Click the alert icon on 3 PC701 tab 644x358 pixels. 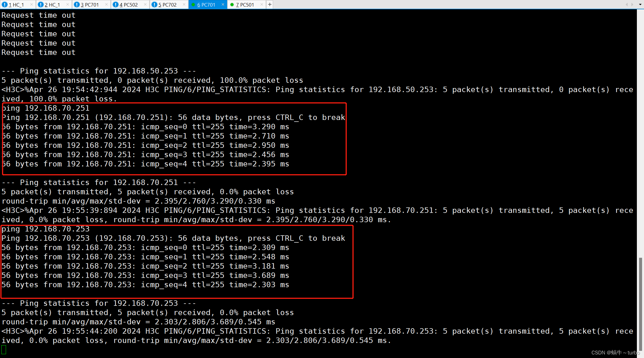(77, 5)
